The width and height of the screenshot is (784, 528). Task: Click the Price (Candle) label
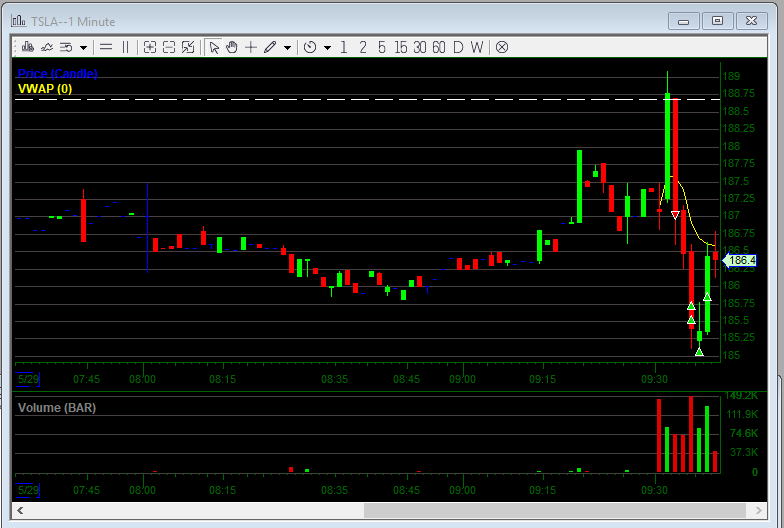point(58,74)
